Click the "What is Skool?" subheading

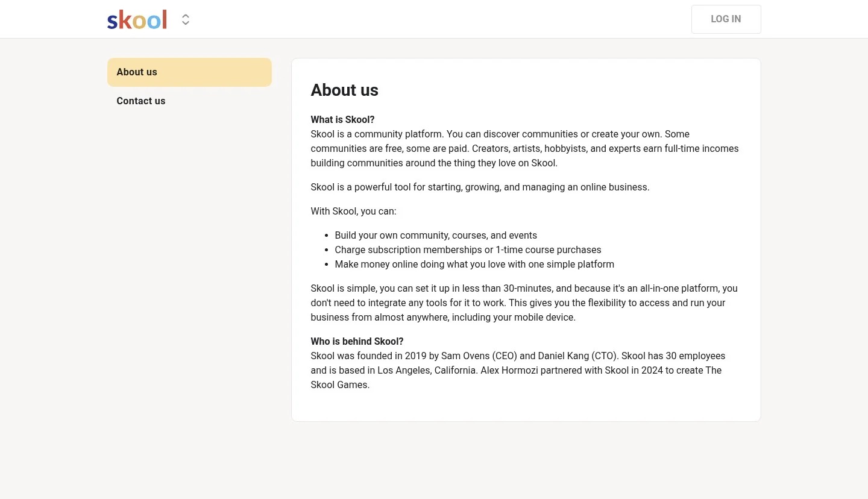[x=343, y=119]
